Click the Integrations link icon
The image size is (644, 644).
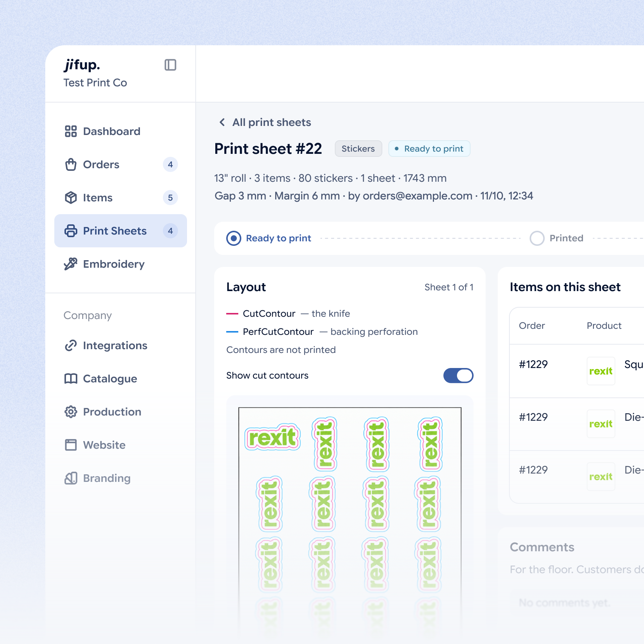click(x=71, y=345)
